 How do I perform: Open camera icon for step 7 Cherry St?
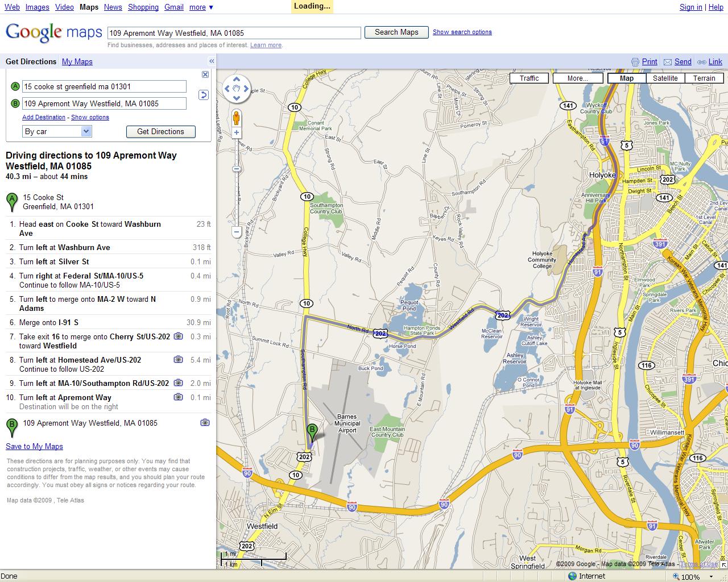[178, 336]
